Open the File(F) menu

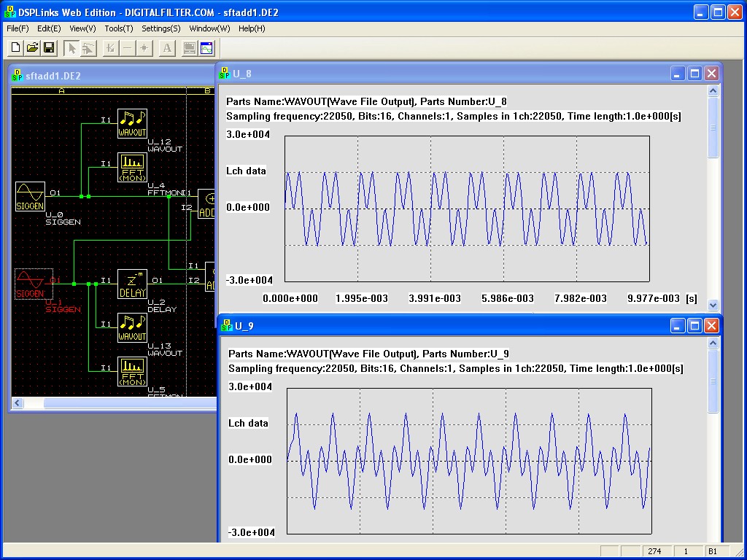(x=18, y=28)
